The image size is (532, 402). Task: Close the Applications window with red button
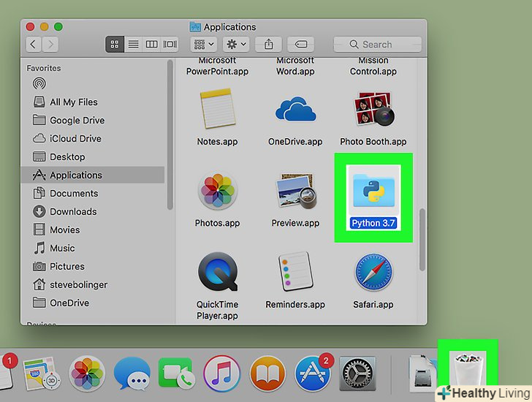click(x=30, y=26)
